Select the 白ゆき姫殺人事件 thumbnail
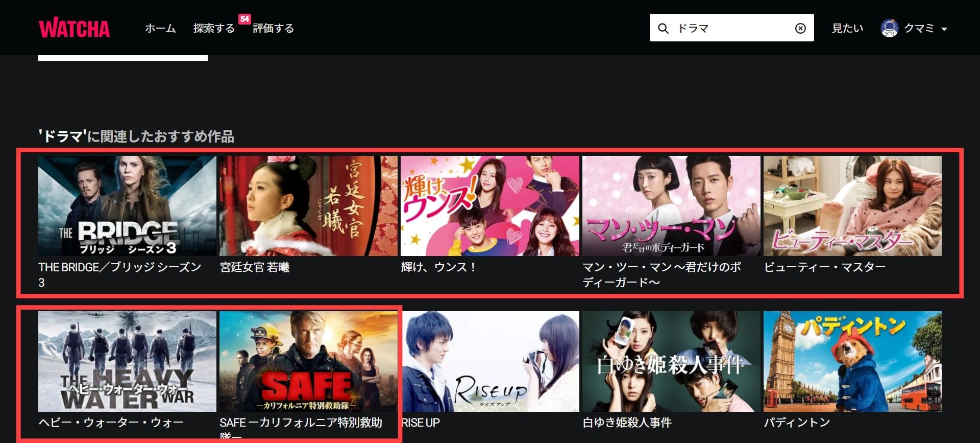The height and width of the screenshot is (443, 980). pos(671,361)
